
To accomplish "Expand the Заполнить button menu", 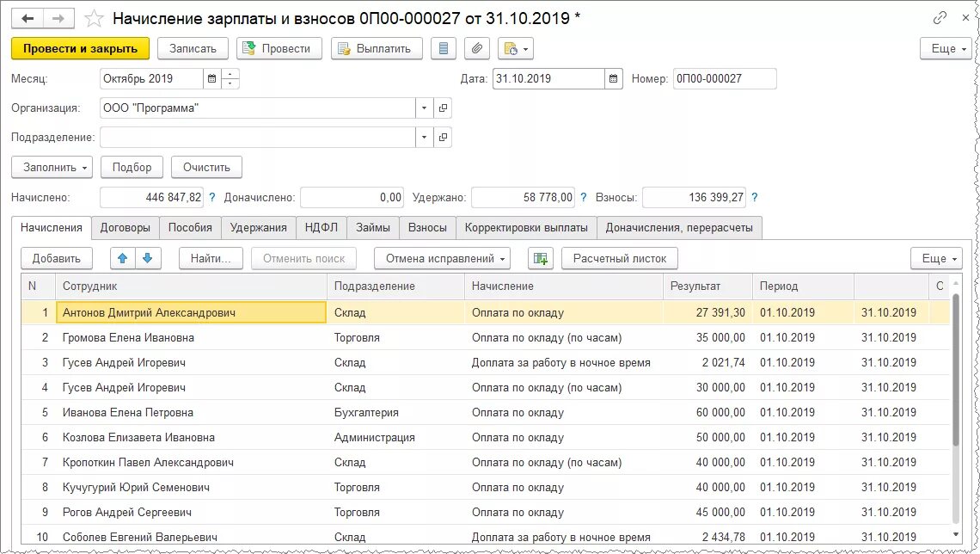I will [x=52, y=168].
